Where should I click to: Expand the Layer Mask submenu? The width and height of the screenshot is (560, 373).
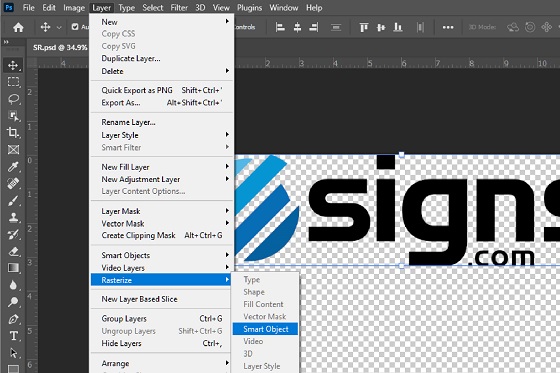(162, 211)
